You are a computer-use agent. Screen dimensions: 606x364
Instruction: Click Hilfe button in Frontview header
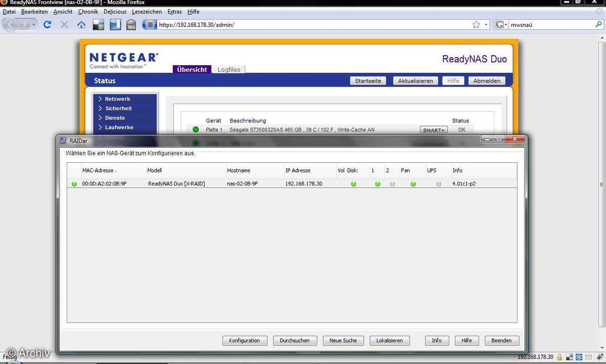coord(453,81)
